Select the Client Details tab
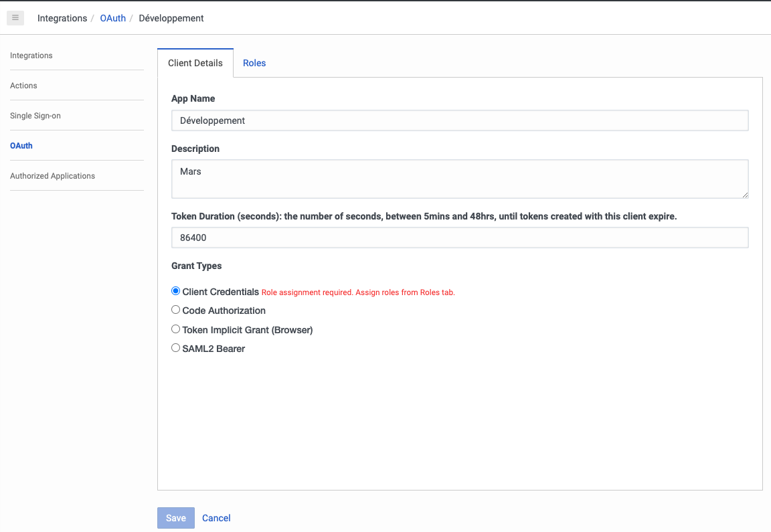 [195, 63]
